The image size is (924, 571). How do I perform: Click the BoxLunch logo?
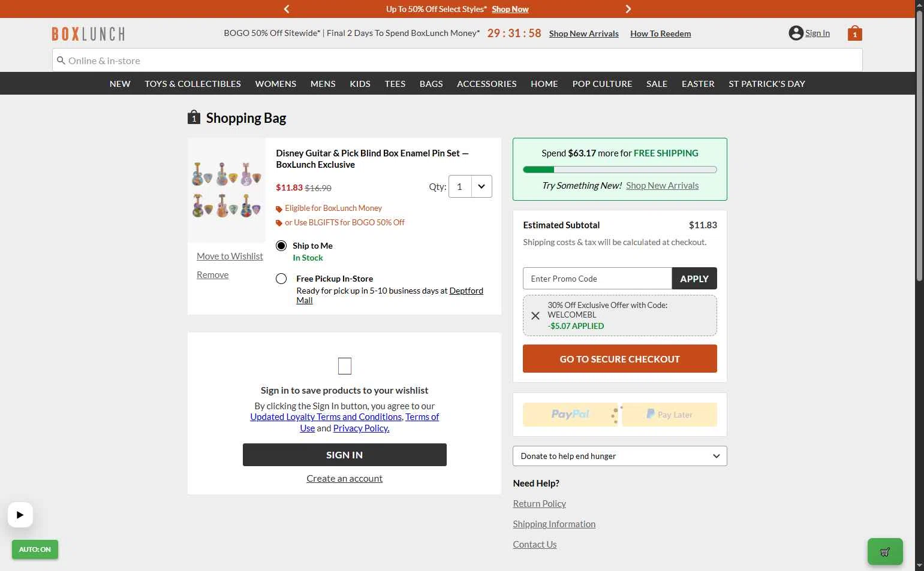[88, 34]
